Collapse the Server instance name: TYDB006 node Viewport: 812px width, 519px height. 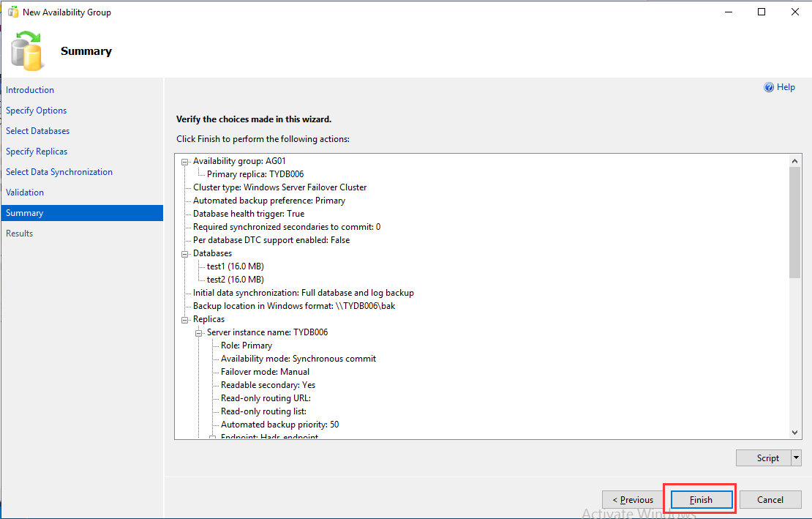[x=198, y=333]
